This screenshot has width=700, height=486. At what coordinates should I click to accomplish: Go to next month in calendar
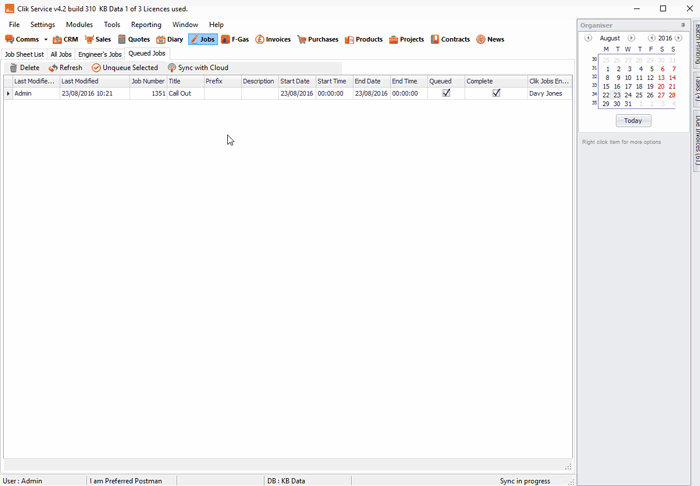(x=631, y=38)
